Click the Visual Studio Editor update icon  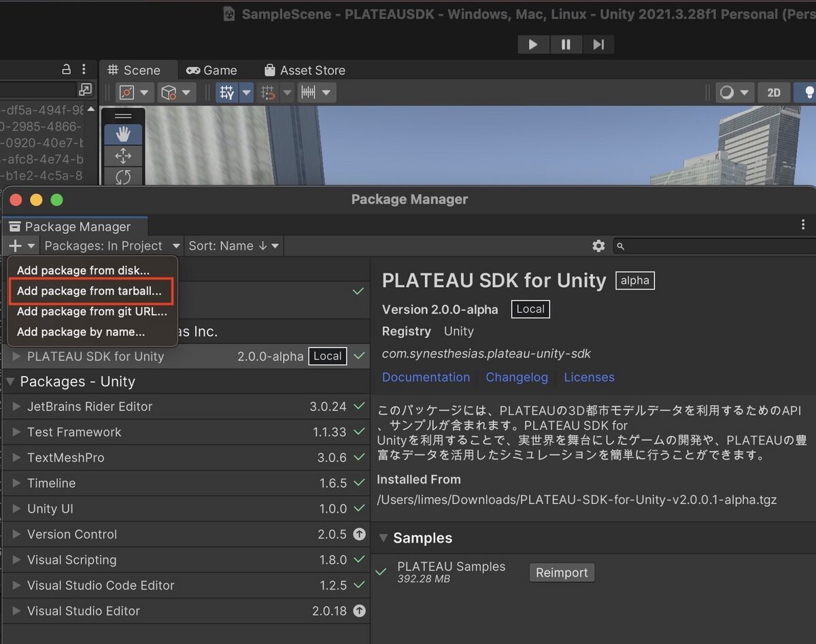(x=359, y=611)
